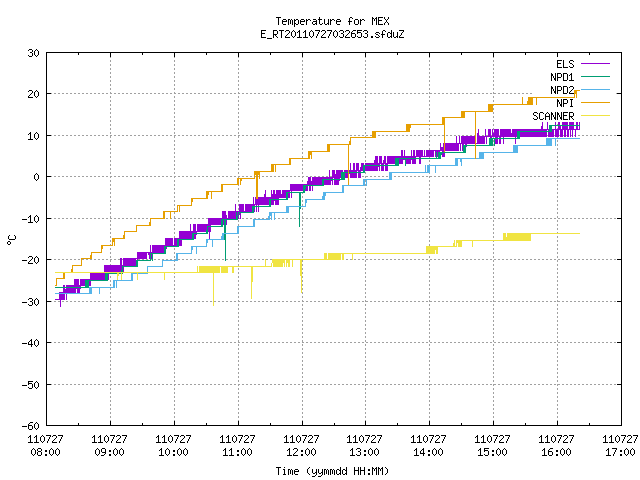
Task: Click the yellow SCANNER legend line sample
Action: point(595,116)
